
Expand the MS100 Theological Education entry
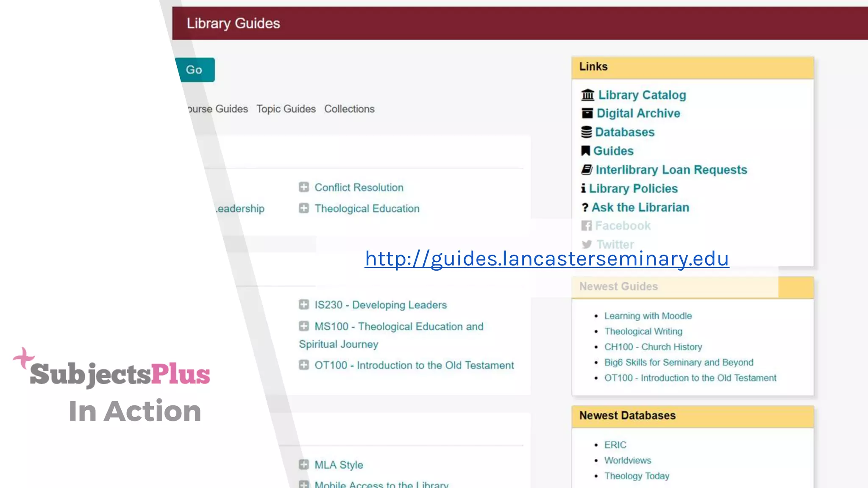(303, 326)
